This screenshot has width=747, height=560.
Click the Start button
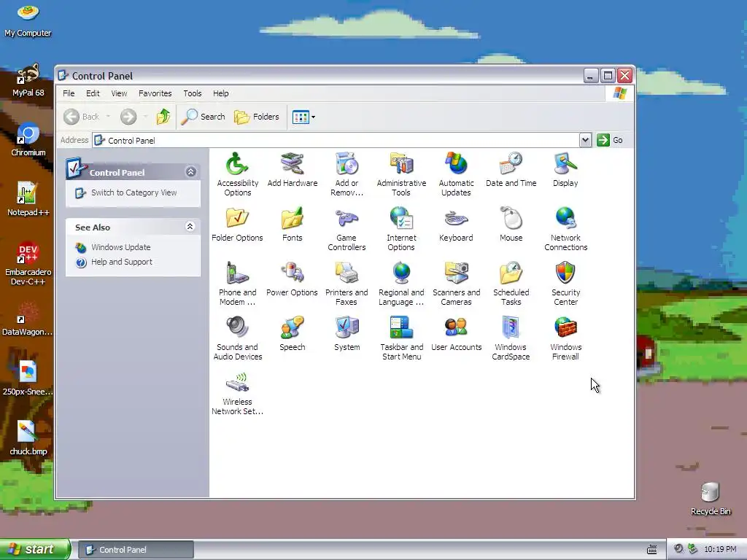point(35,549)
